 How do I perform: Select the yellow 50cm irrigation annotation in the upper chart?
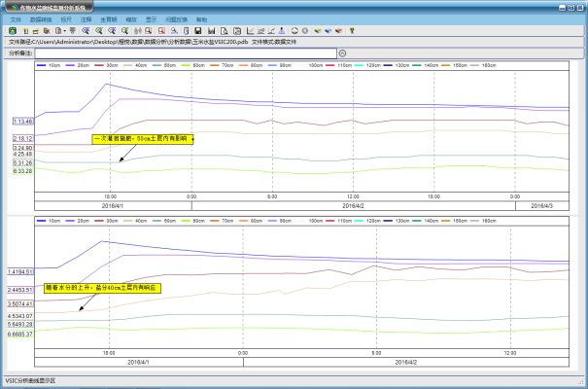(x=143, y=139)
